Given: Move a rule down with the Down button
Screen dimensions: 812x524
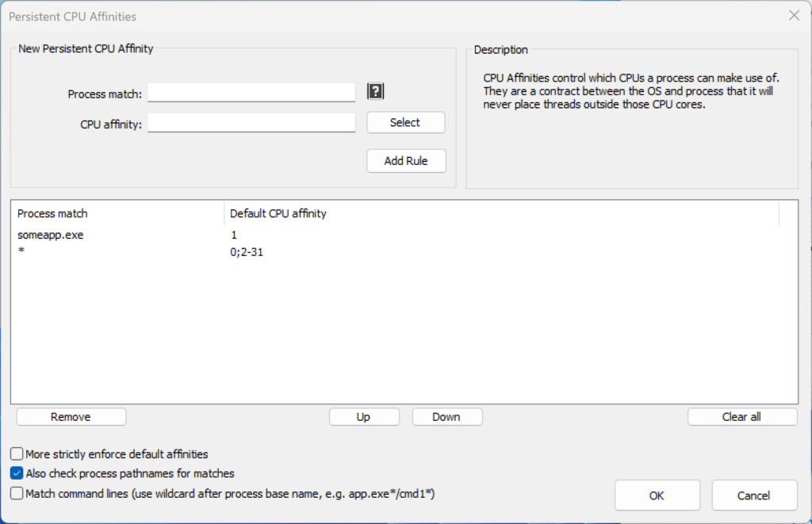Looking at the screenshot, I should tap(446, 416).
